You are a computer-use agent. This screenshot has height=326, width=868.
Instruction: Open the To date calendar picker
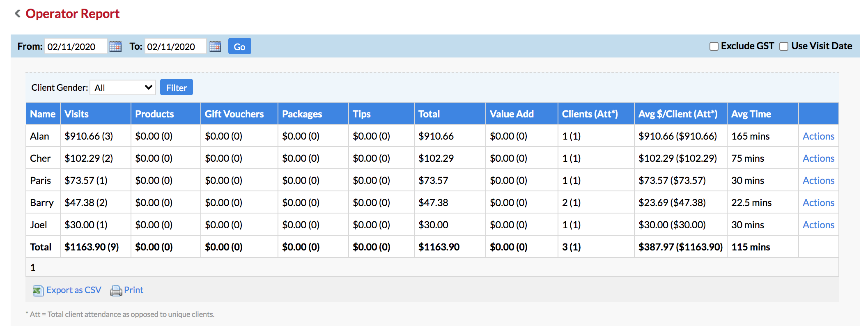pyautogui.click(x=215, y=46)
